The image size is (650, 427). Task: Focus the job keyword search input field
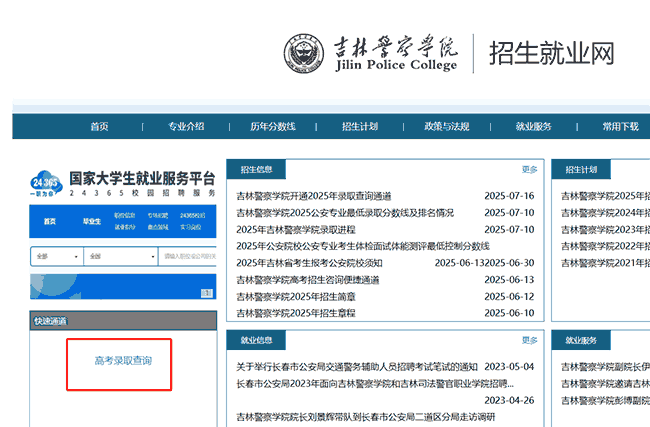(x=188, y=256)
